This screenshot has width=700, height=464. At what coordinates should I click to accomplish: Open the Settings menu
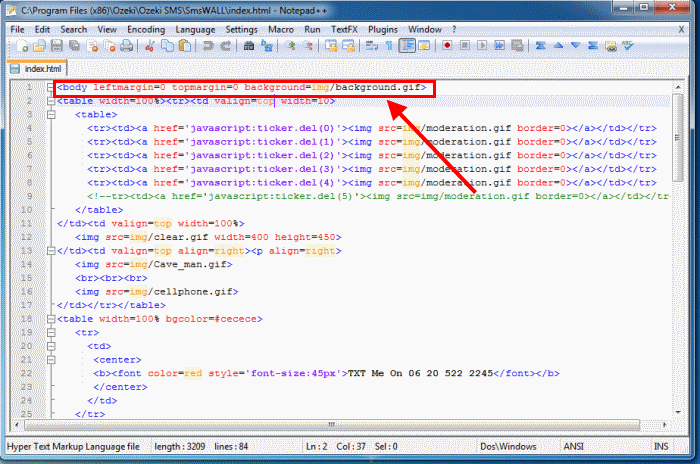coord(242,29)
